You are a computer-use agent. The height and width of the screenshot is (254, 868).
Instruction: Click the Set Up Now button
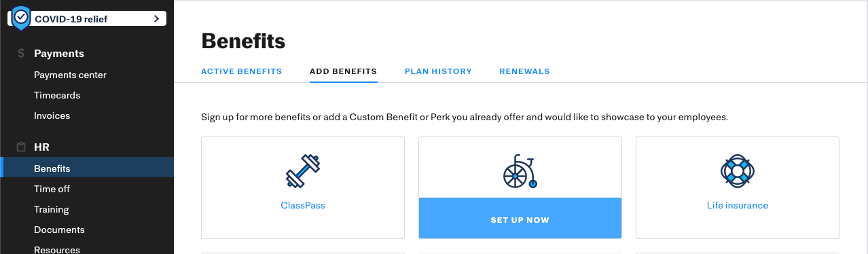(520, 218)
